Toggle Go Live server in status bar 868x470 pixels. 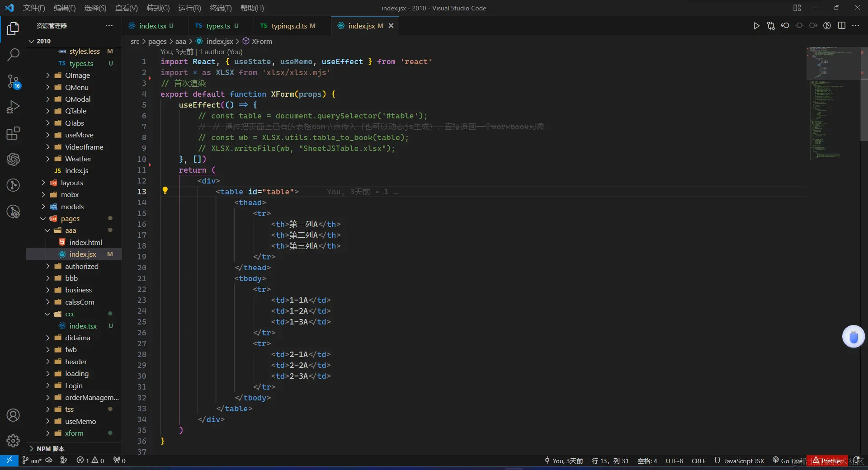[789, 461]
